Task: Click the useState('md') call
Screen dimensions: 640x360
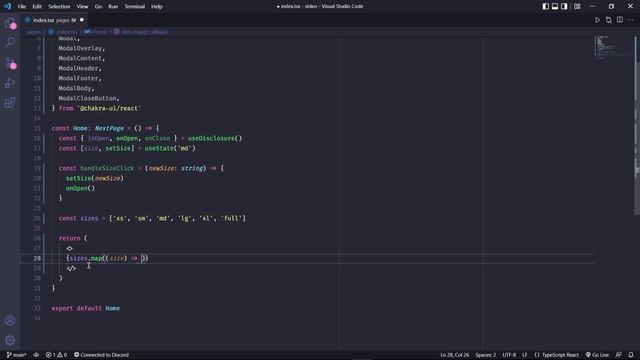Action: 170,148
